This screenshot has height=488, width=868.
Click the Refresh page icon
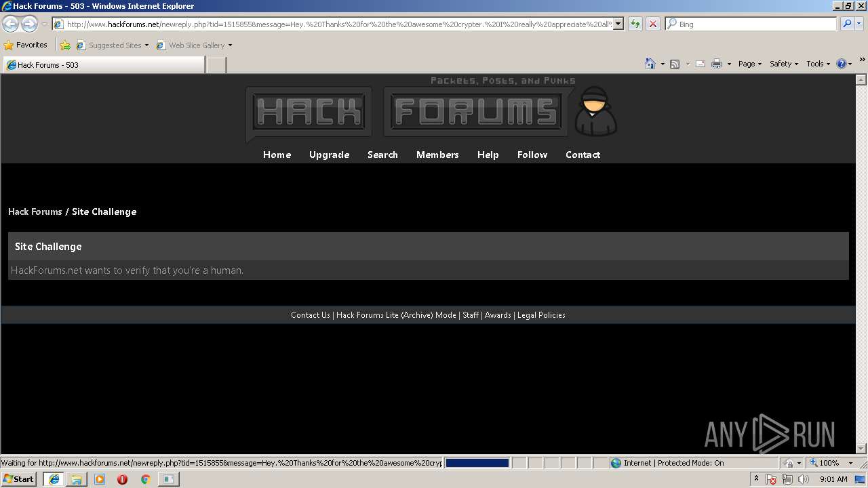(x=635, y=24)
